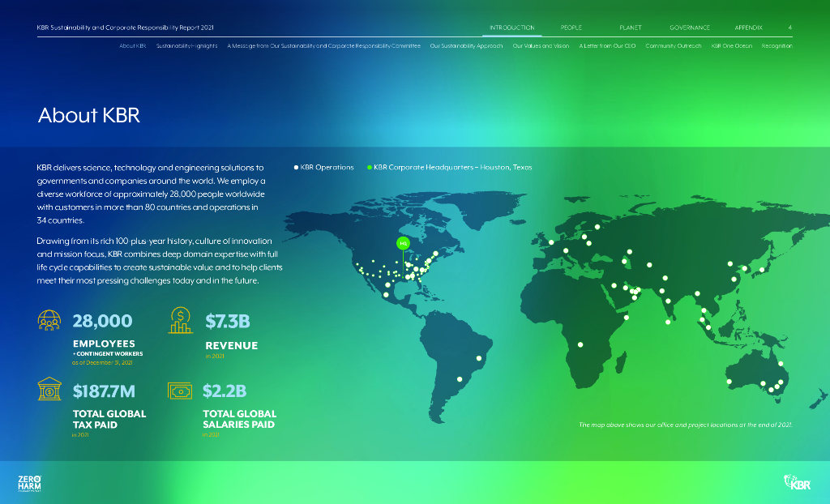Click the map caption about office locations
The height and width of the screenshot is (504, 830).
(x=686, y=425)
